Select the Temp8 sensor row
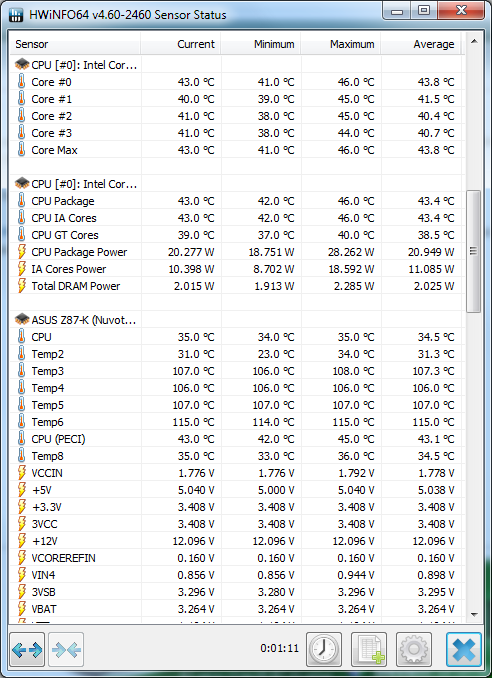 236,456
